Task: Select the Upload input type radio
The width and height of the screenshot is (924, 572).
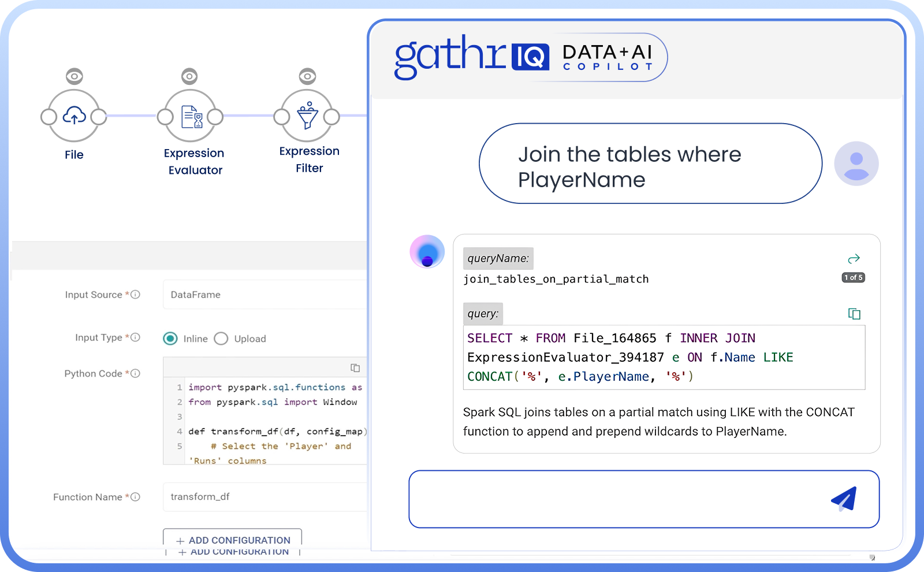Action: click(221, 339)
